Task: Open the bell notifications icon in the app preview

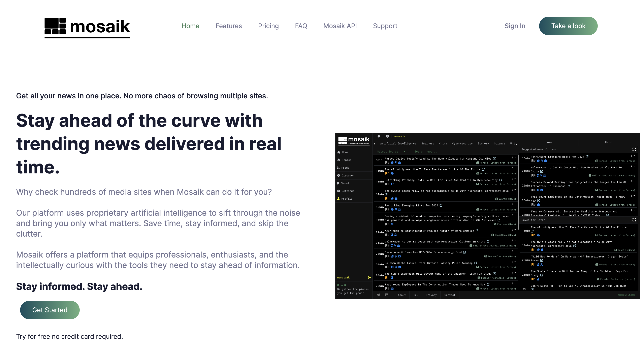Action: tap(379, 136)
